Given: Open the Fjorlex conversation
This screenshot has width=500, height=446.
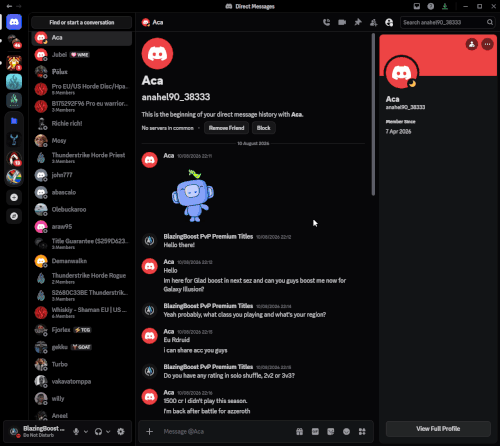Looking at the screenshot, I should (x=82, y=330).
